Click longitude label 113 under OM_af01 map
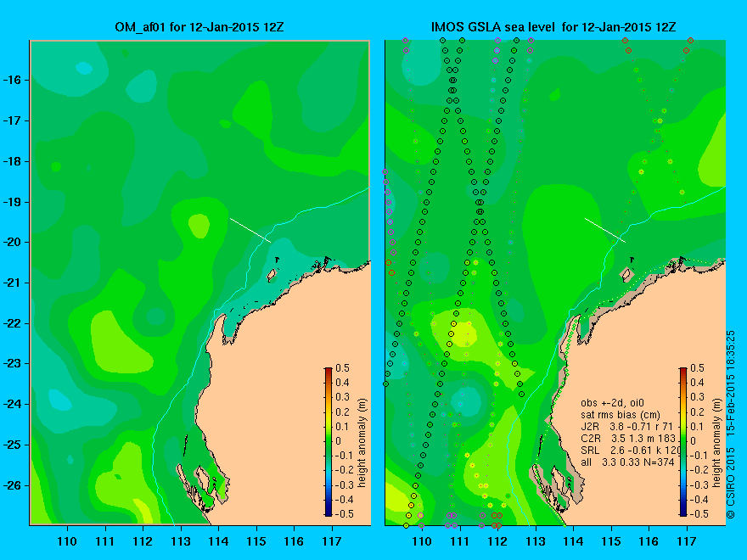Screen dimensions: 747x560 pyautogui.click(x=181, y=541)
